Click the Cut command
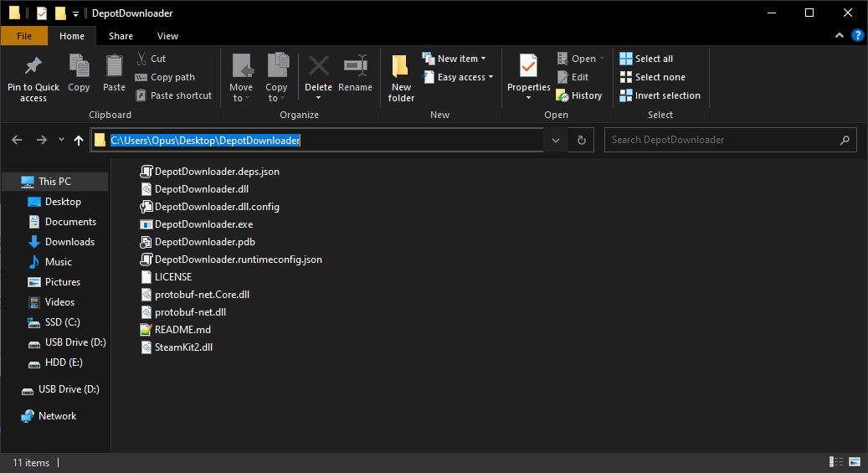Image resolution: width=868 pixels, height=473 pixels. coord(152,59)
